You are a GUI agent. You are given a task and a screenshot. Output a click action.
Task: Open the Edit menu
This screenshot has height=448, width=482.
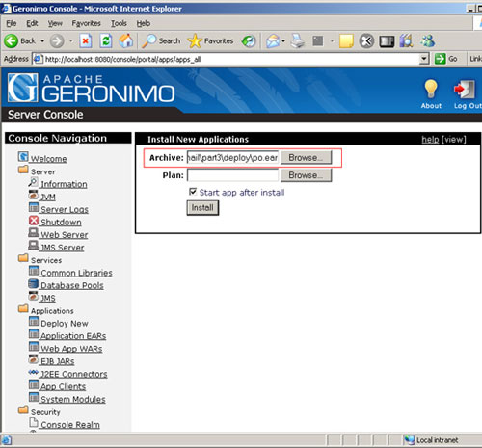coord(32,23)
